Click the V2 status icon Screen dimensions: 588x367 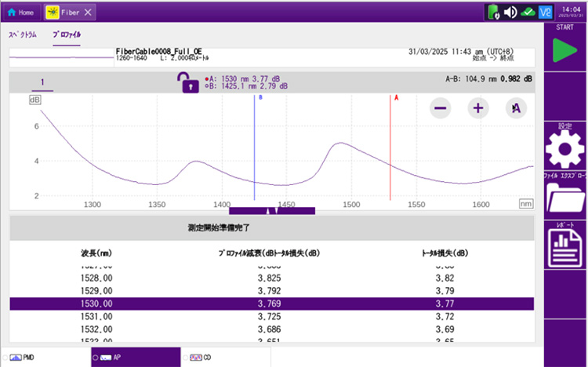pyautogui.click(x=546, y=13)
